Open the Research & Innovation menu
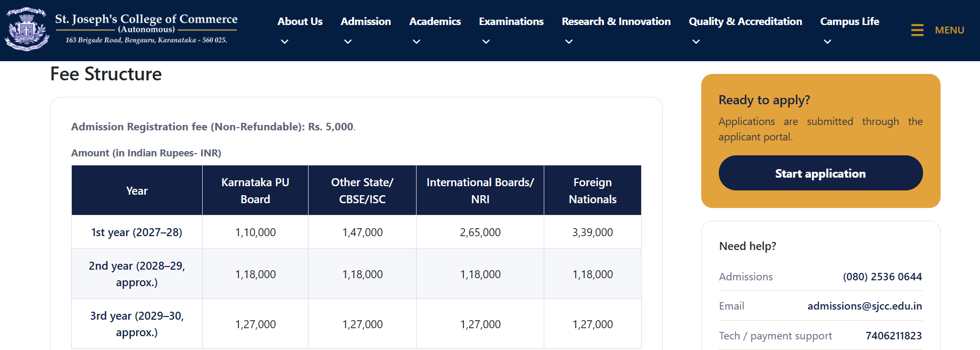This screenshot has width=980, height=350. coord(616,21)
